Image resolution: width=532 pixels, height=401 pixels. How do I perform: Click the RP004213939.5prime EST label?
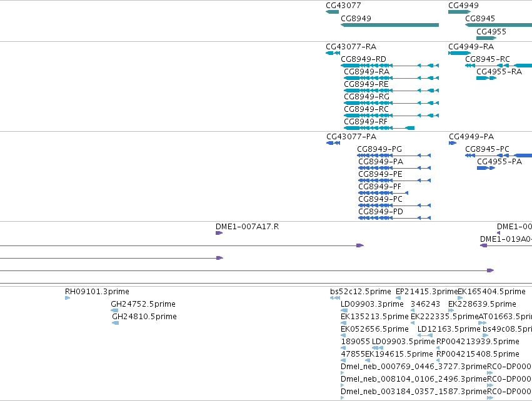point(478,342)
